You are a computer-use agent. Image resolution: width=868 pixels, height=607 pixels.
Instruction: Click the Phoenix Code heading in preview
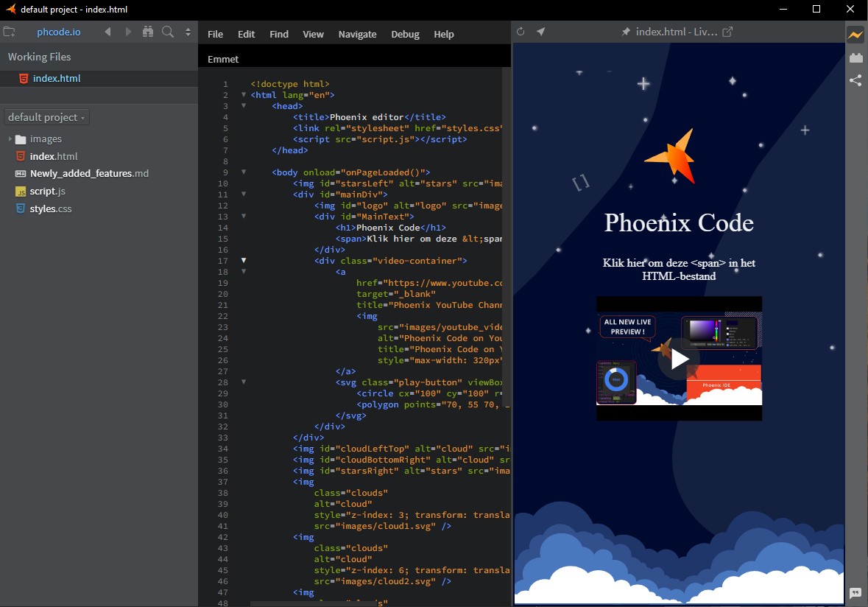[679, 222]
